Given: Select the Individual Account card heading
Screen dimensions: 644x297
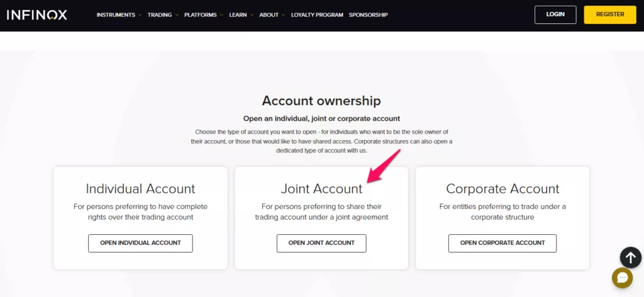Looking at the screenshot, I should click(x=140, y=189).
